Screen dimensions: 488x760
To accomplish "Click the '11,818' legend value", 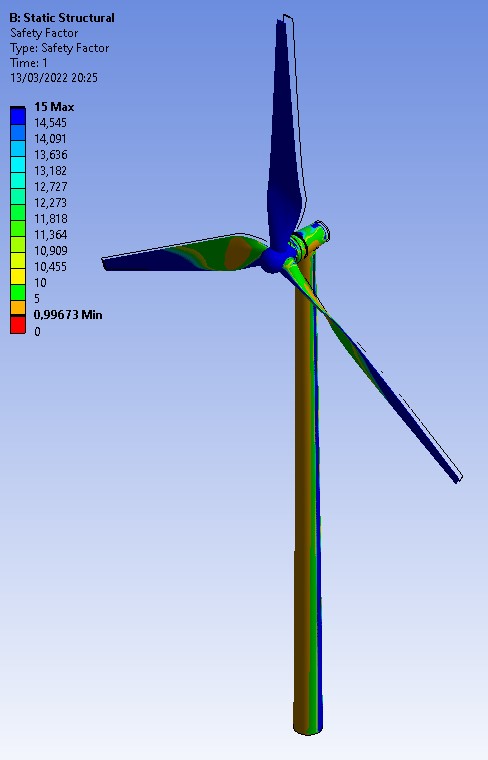I will 50,219.
